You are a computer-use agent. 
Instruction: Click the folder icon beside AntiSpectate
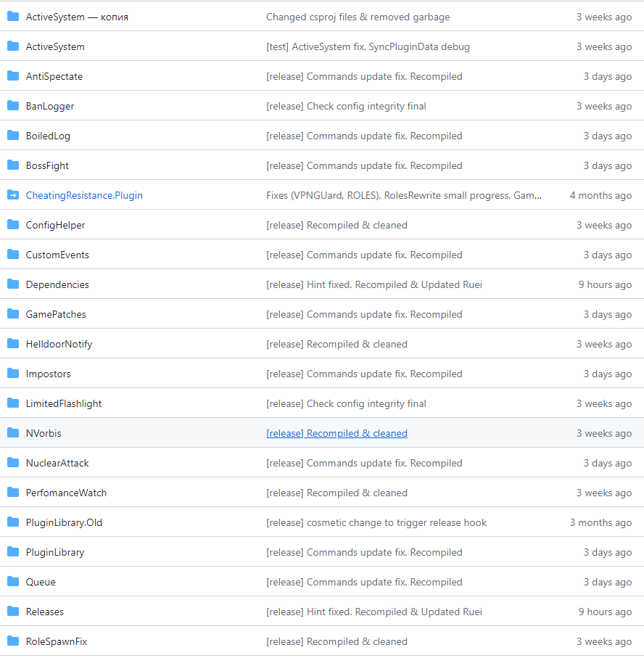pyautogui.click(x=13, y=76)
